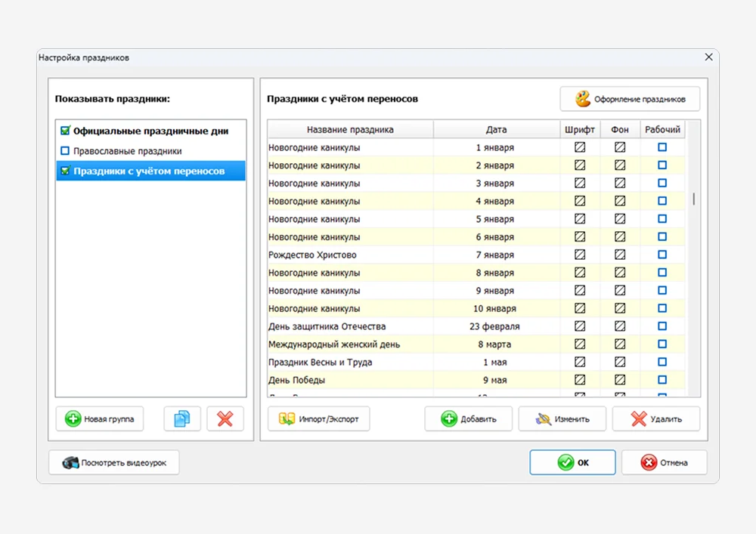Viewport: 756px width, 534px height.
Task: Click Добавить to add a holiday
Action: 468,418
